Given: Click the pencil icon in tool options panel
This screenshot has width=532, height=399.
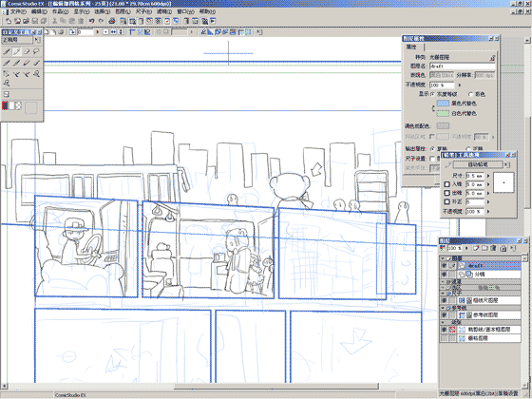Looking at the screenshot, I should point(447,165).
